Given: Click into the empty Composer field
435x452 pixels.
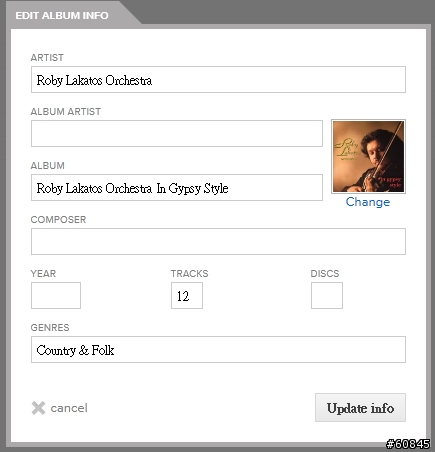Looking at the screenshot, I should click(x=218, y=242).
